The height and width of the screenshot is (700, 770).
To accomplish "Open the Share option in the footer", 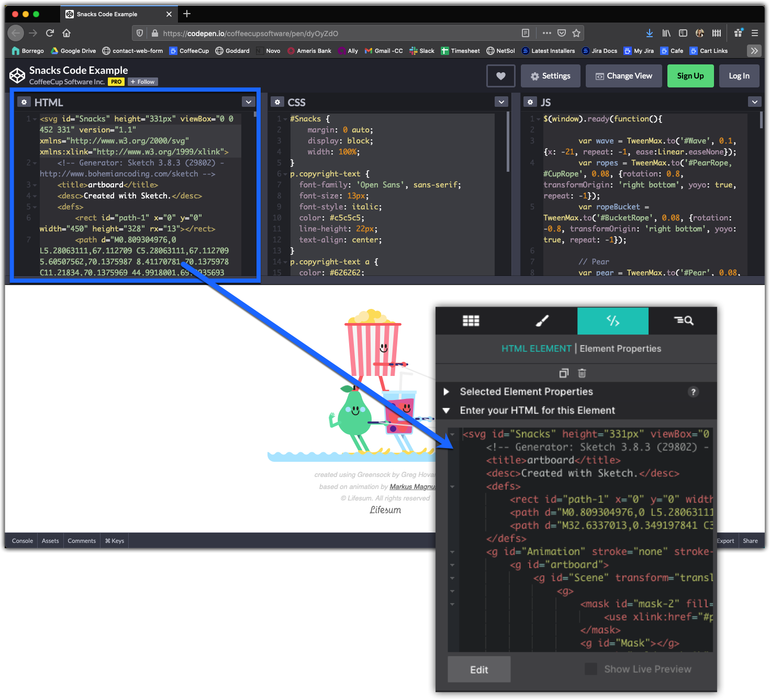I will (750, 541).
